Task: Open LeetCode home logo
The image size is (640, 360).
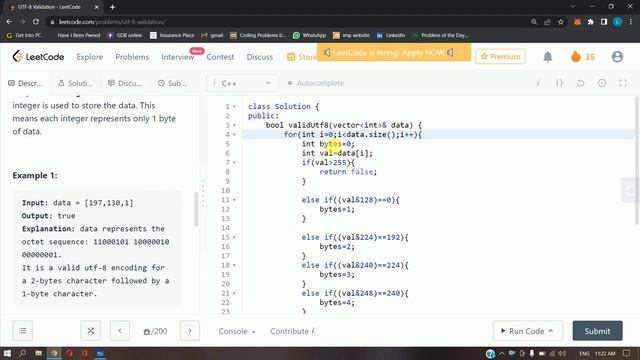Action: [38, 56]
